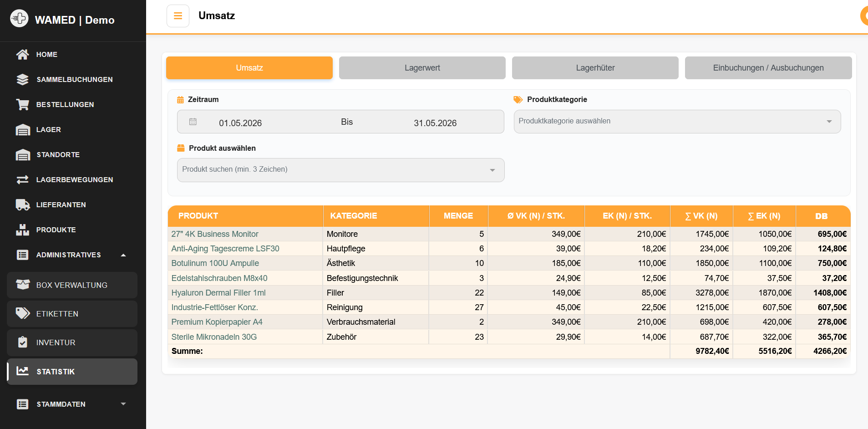This screenshot has height=429, width=868.
Task: Open product link Sterile Mikronadeln 30G
Action: [x=214, y=337]
